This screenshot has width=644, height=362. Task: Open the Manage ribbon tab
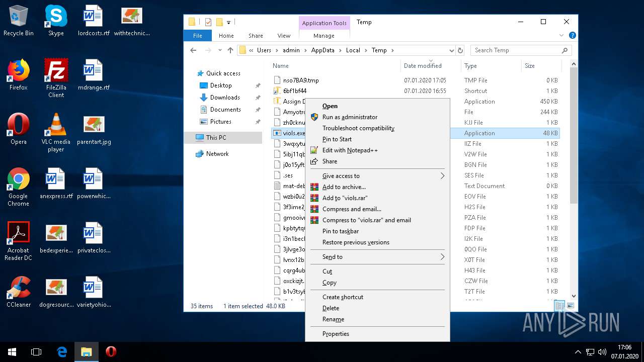click(x=324, y=36)
